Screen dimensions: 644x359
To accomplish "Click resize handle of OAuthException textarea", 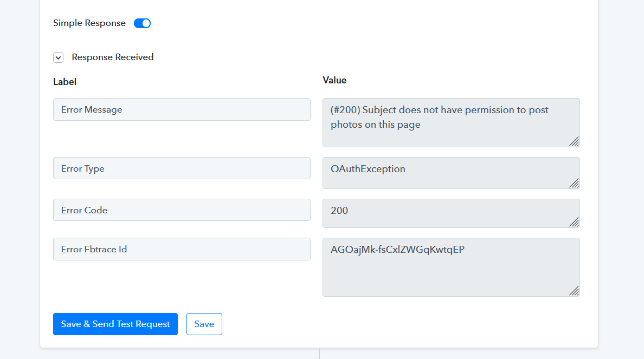I will (574, 184).
